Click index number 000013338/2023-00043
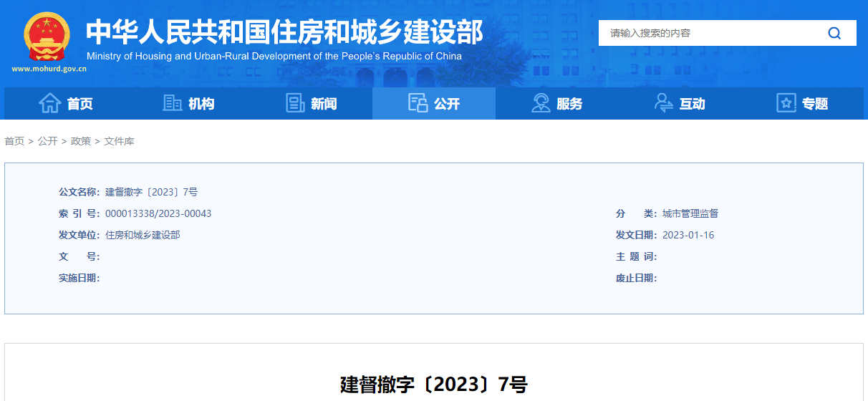868x401 pixels. (158, 213)
